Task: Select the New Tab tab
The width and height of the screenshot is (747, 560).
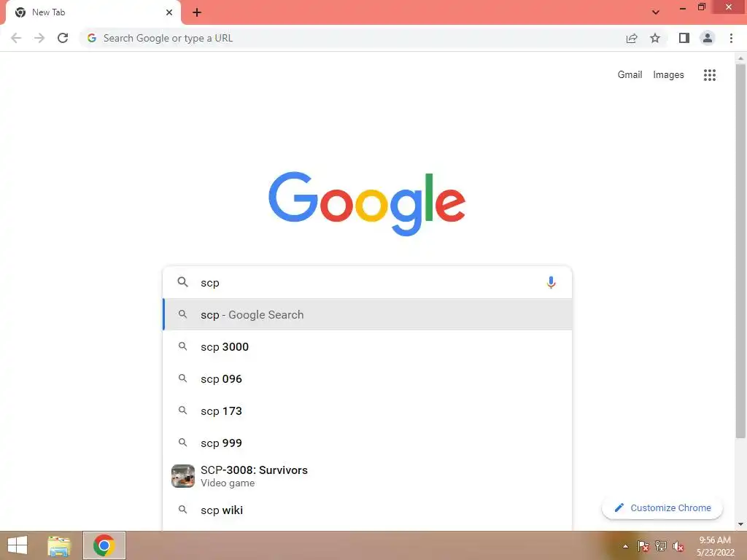Action: (93, 12)
